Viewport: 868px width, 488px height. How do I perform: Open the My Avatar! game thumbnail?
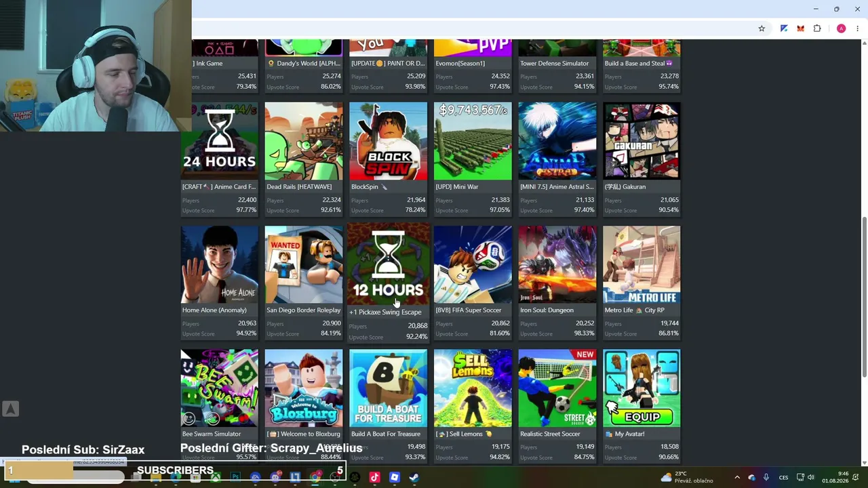pos(642,388)
